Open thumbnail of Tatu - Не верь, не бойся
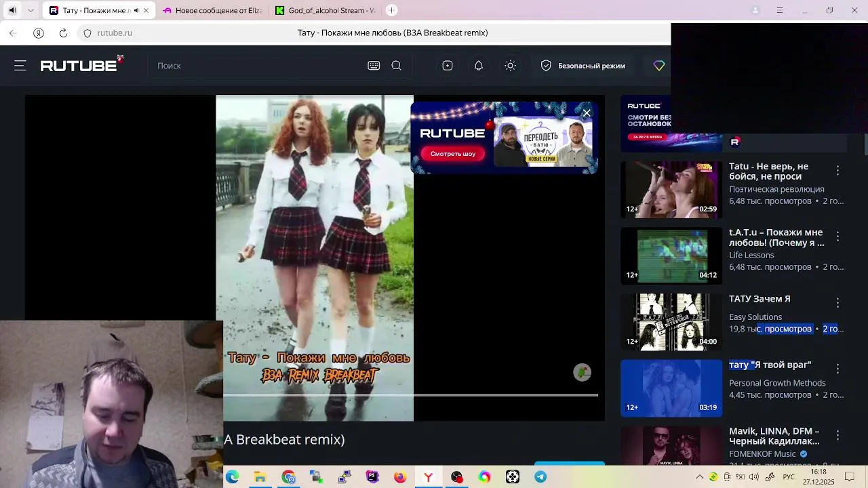The height and width of the screenshot is (488, 868). (x=671, y=190)
